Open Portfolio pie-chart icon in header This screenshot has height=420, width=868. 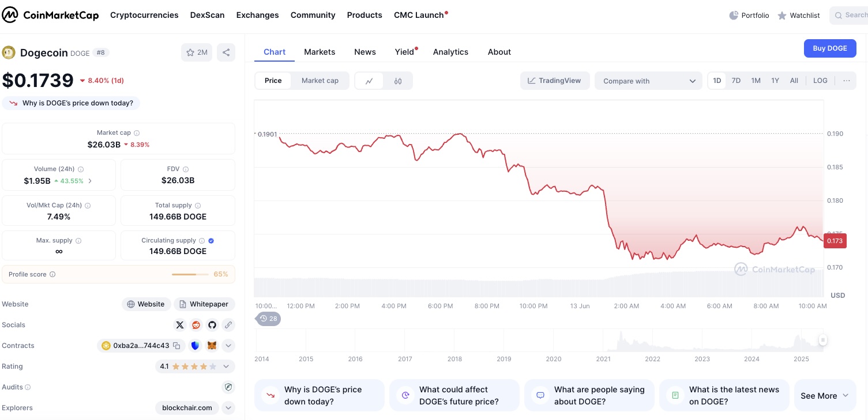734,16
